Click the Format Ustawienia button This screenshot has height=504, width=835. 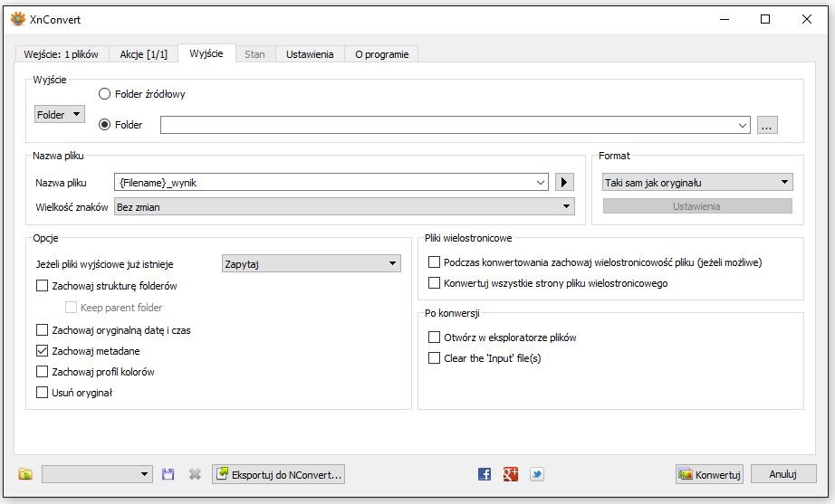tap(697, 206)
